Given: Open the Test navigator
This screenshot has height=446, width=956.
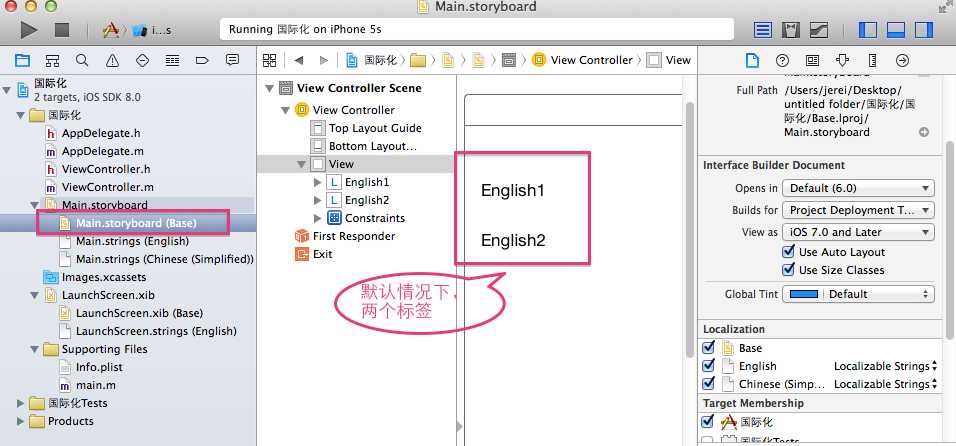Looking at the screenshot, I should pyautogui.click(x=142, y=60).
